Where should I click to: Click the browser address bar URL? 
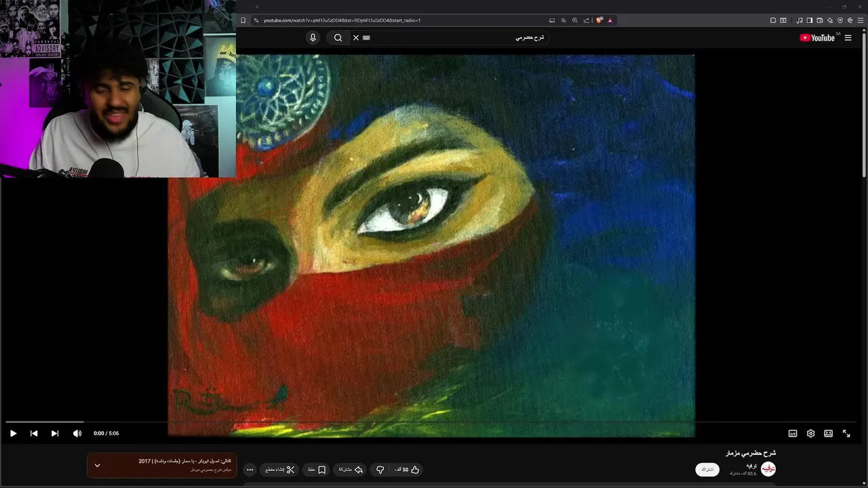point(342,20)
